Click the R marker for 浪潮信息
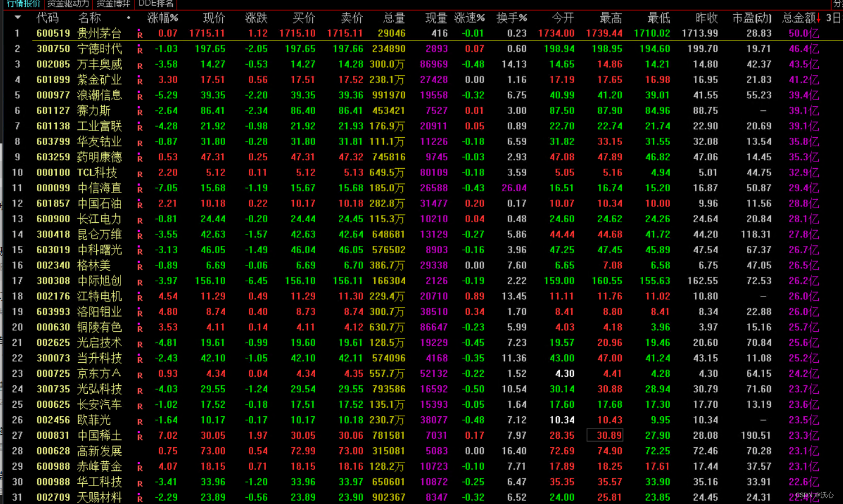Image resolution: width=843 pixels, height=504 pixels. 140,96
